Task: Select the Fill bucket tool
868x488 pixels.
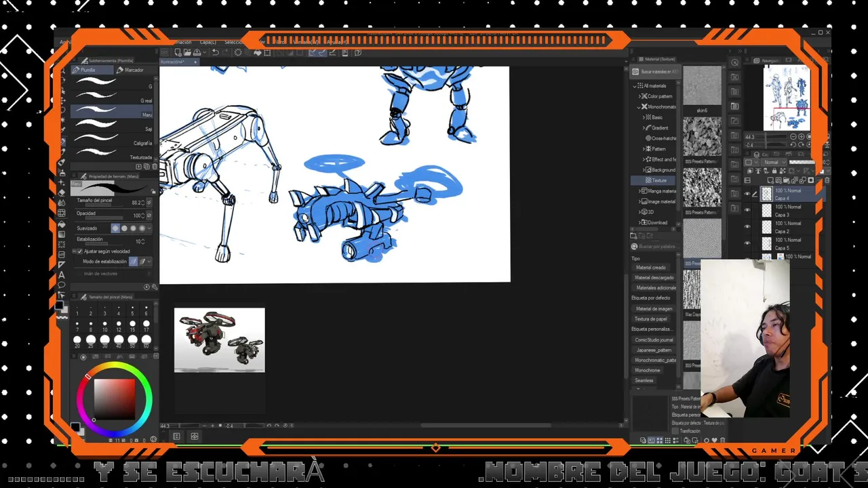Action: (62, 224)
